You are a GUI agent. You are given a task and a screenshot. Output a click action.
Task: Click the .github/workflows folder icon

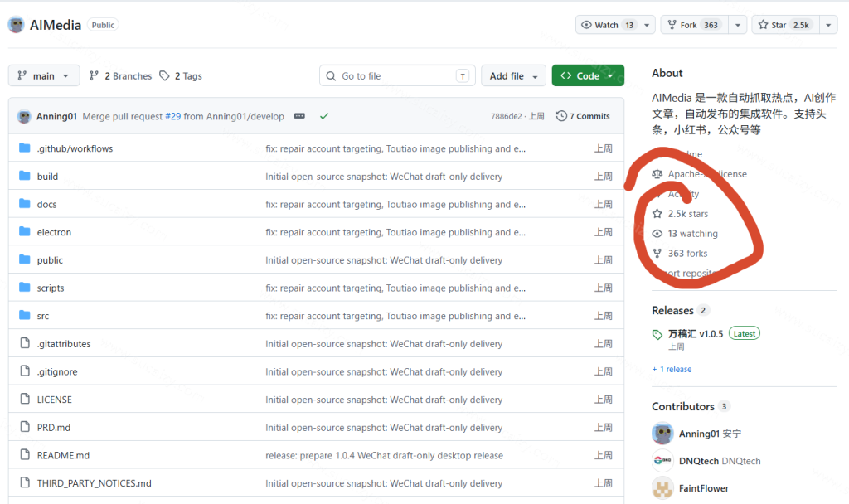(x=24, y=148)
